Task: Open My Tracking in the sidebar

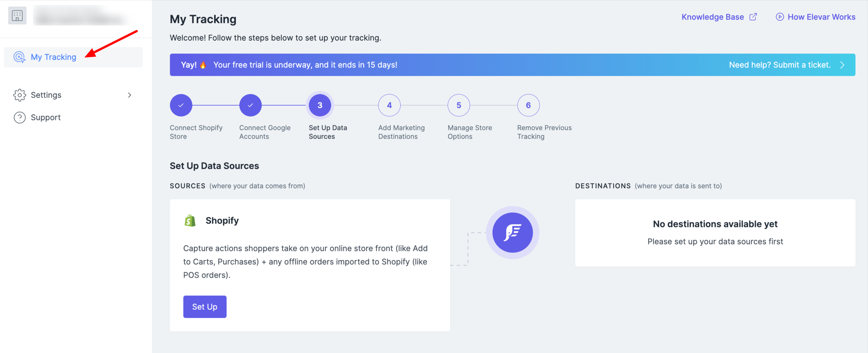Action: point(54,57)
